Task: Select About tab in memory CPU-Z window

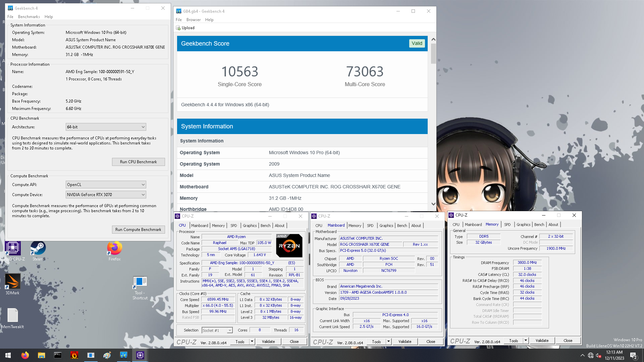Action: pyautogui.click(x=553, y=225)
